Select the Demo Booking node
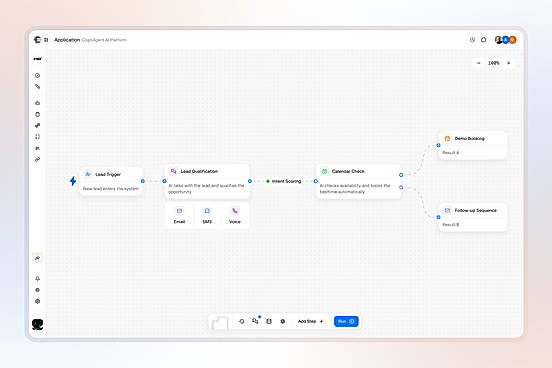The height and width of the screenshot is (368, 552). click(473, 145)
